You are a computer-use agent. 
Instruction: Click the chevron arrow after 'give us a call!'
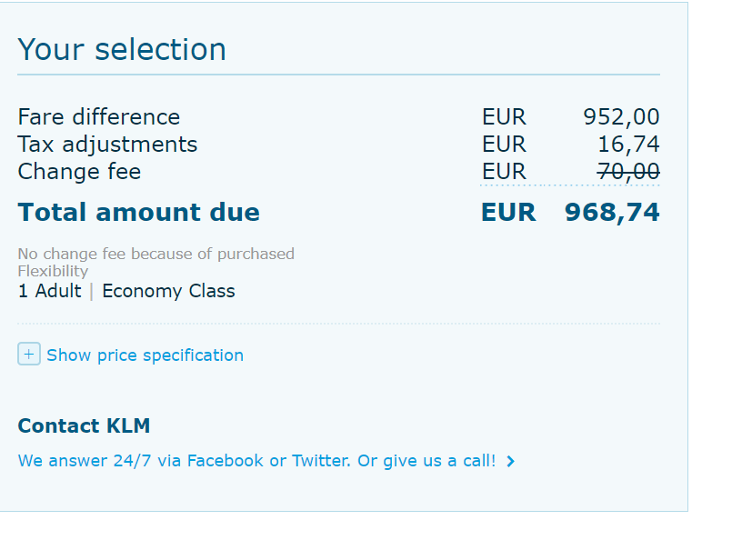click(x=511, y=462)
